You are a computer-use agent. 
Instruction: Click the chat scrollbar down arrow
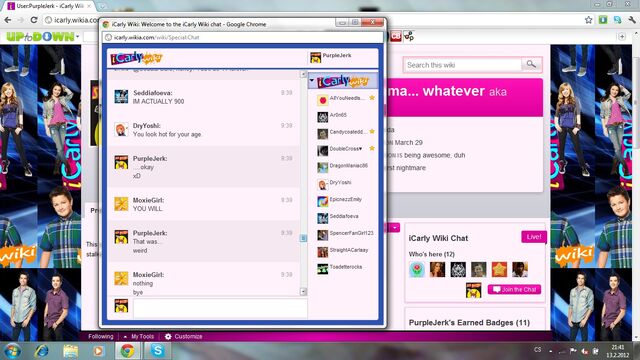[303, 291]
